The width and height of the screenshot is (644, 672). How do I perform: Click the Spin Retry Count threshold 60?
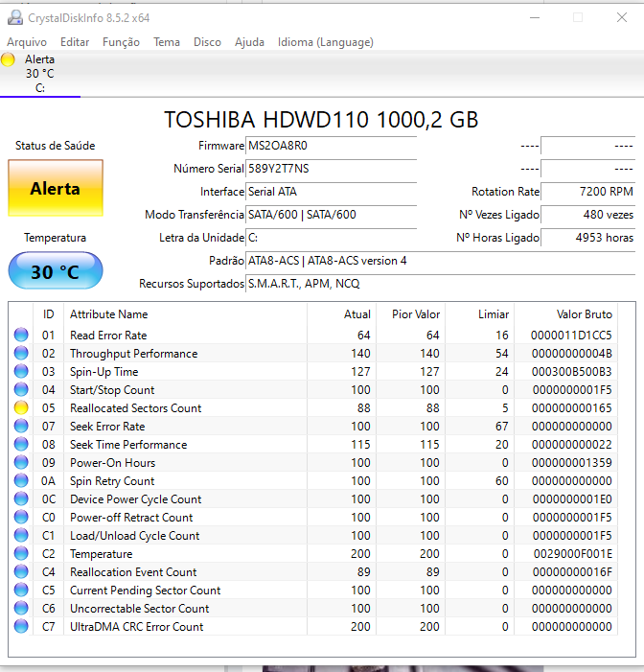(x=502, y=481)
